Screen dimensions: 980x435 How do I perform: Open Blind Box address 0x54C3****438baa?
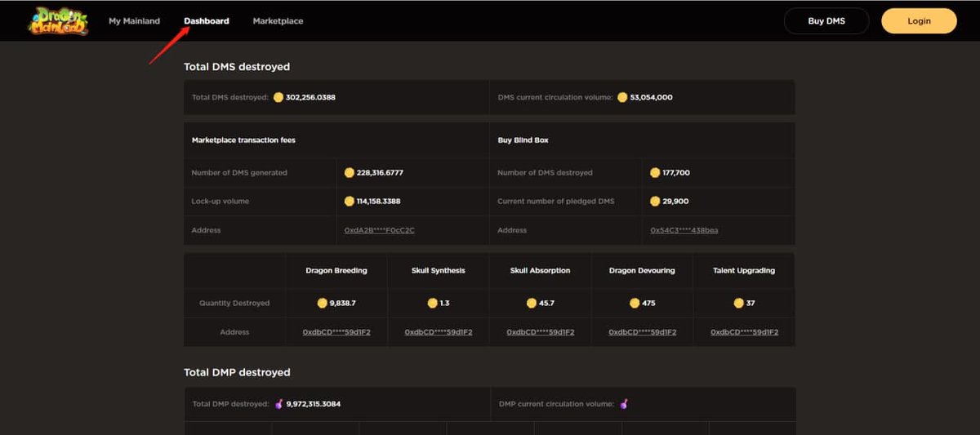[x=684, y=230]
